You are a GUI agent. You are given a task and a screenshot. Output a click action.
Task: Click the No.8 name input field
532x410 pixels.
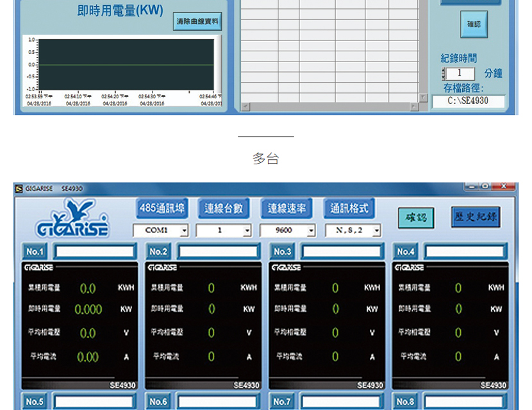(464, 402)
